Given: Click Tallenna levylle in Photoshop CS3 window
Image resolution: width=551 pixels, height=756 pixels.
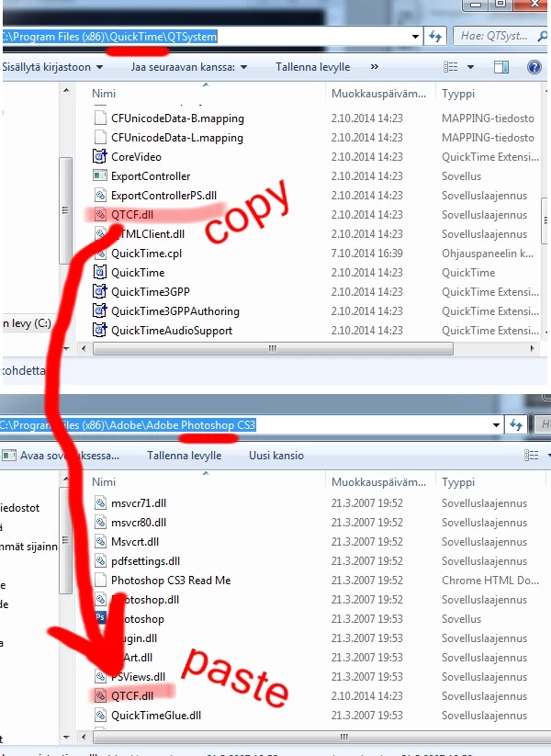Looking at the screenshot, I should tap(185, 456).
